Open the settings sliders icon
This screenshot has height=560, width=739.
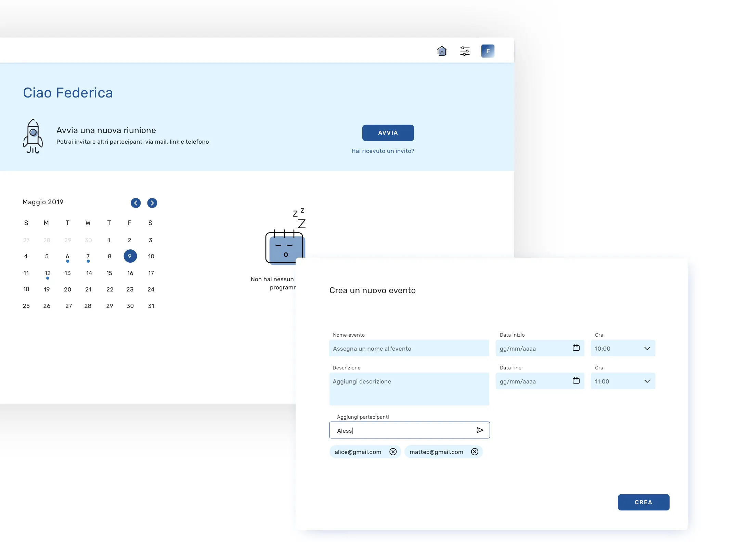pos(465,51)
